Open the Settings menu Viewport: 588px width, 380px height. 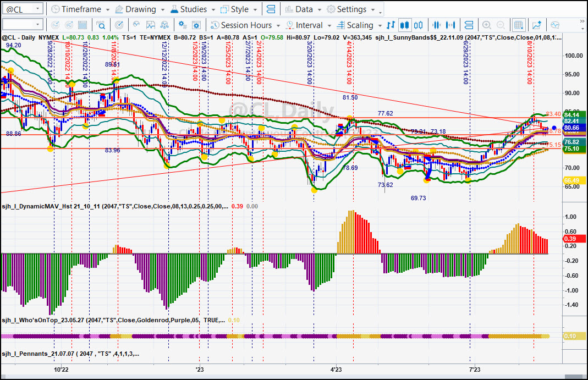pyautogui.click(x=350, y=9)
